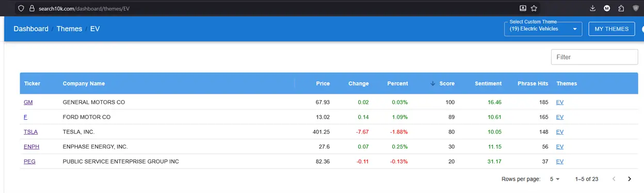The width and height of the screenshot is (644, 193).
Task: Go to next page of results
Action: coord(630,179)
